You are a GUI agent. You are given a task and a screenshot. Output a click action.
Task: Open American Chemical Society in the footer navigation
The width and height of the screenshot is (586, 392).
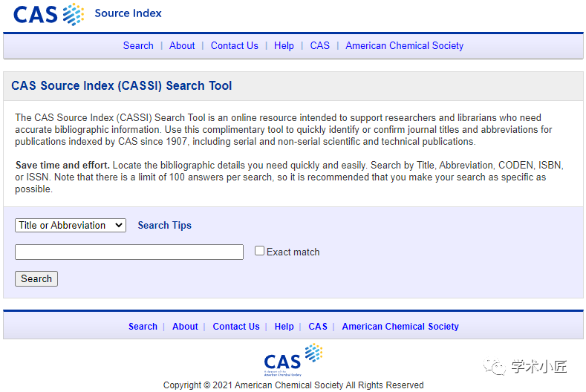(400, 326)
